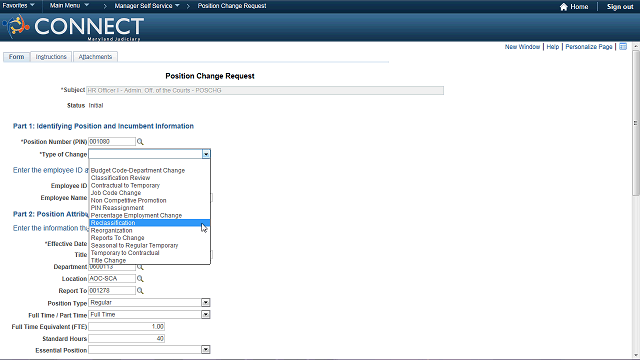This screenshot has height=360, width=640.
Task: Click the Location lookup magnifier icon
Action: coord(140,279)
